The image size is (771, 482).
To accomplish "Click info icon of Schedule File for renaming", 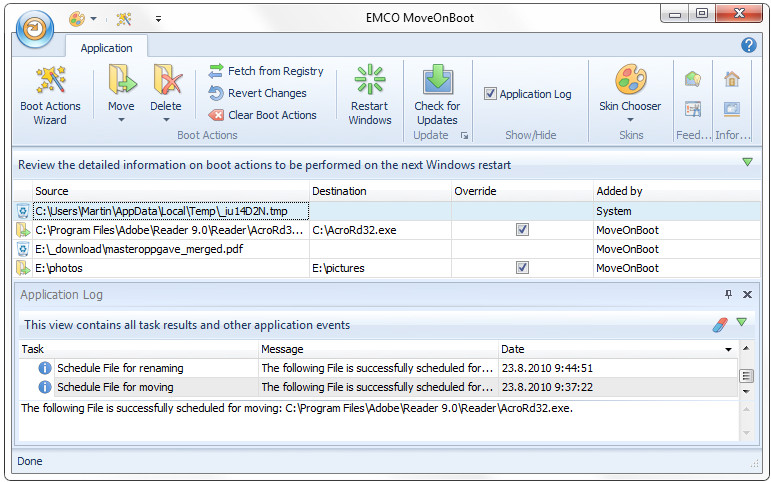I will tap(45, 368).
